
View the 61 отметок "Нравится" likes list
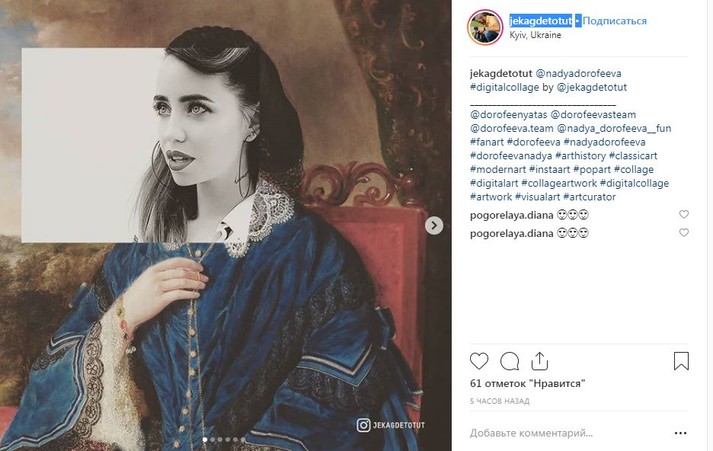click(526, 383)
